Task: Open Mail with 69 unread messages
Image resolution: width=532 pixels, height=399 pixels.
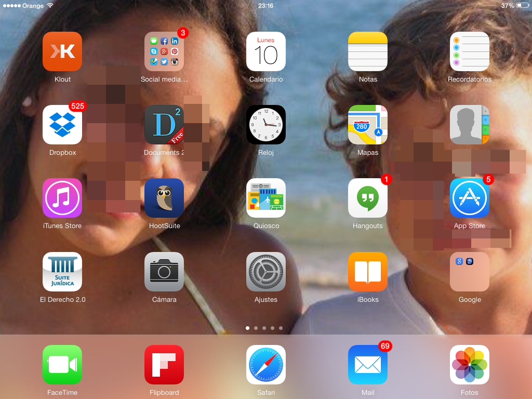Action: click(368, 365)
